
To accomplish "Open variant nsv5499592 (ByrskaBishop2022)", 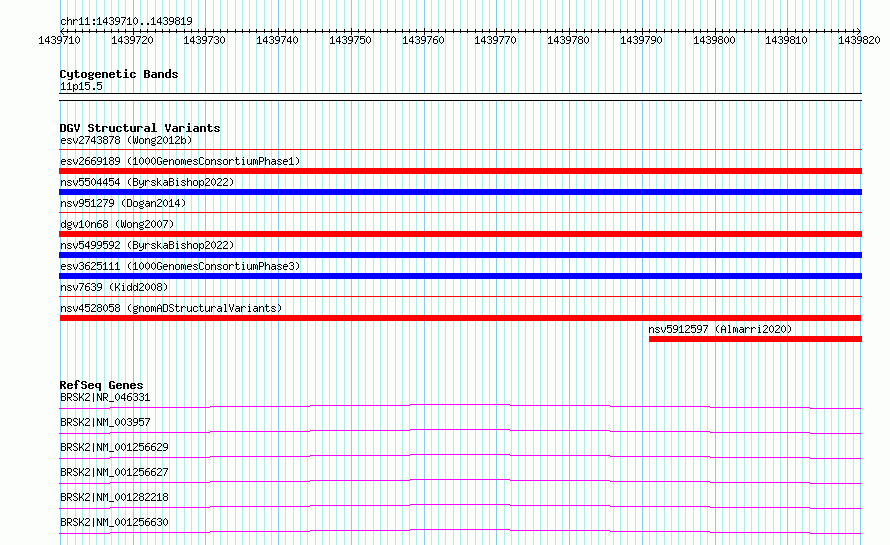I will click(x=147, y=245).
